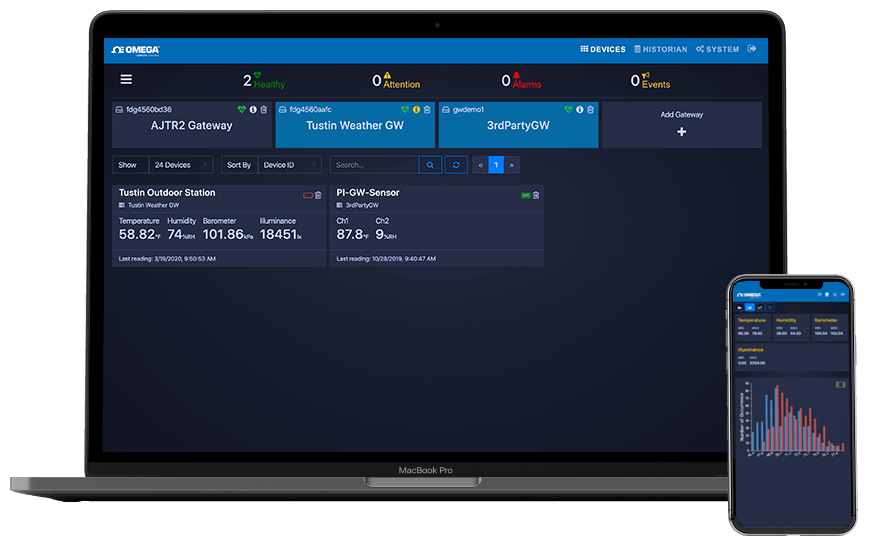Click the device search input field
Viewport: 874px width, 550px height.
pos(374,165)
